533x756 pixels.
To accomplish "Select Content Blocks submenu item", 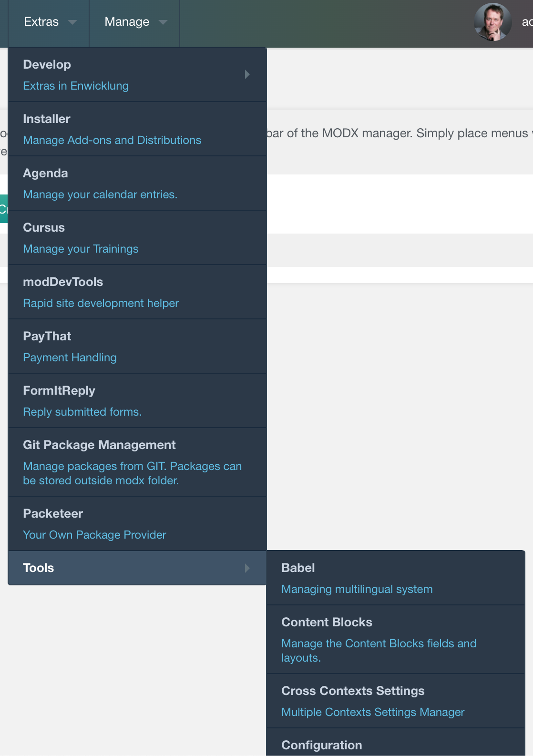I will pos(327,622).
